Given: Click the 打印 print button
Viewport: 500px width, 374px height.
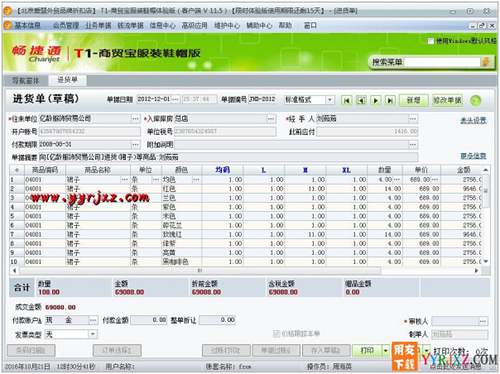Looking at the screenshot, I should (367, 350).
